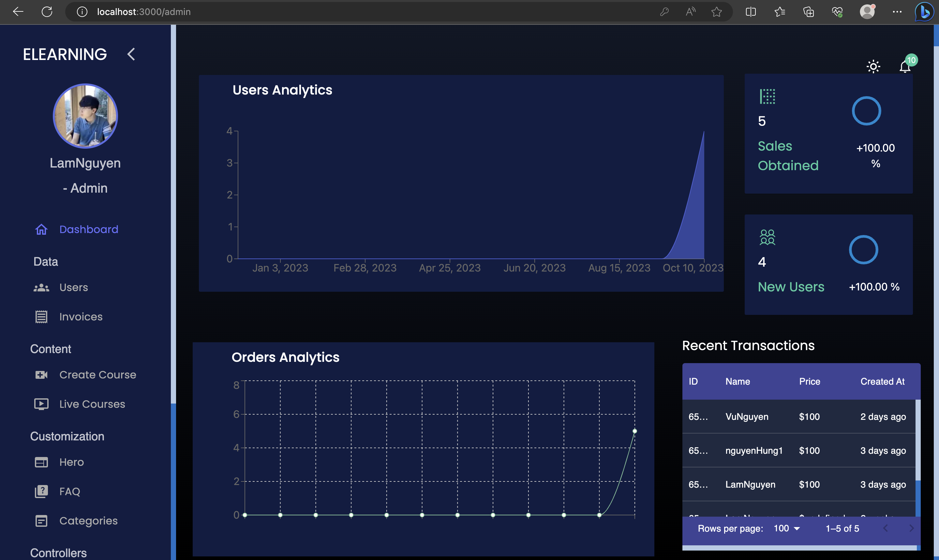Select the Dashboard menu entry
The height and width of the screenshot is (560, 939).
click(x=89, y=229)
